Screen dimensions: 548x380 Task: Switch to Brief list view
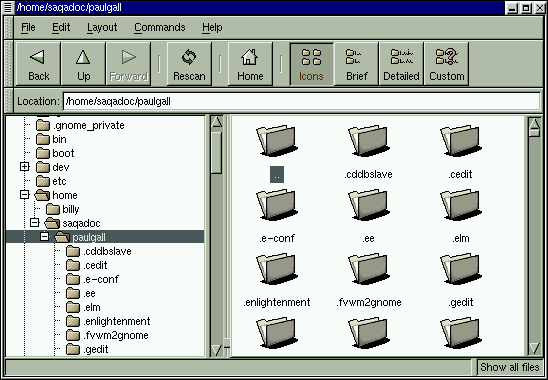tap(356, 64)
